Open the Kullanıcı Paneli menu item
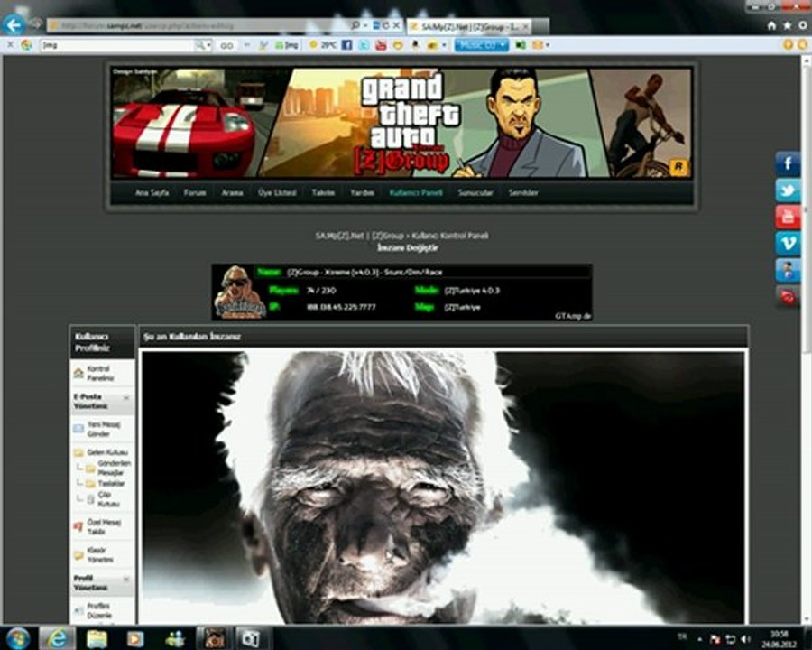 pyautogui.click(x=416, y=193)
